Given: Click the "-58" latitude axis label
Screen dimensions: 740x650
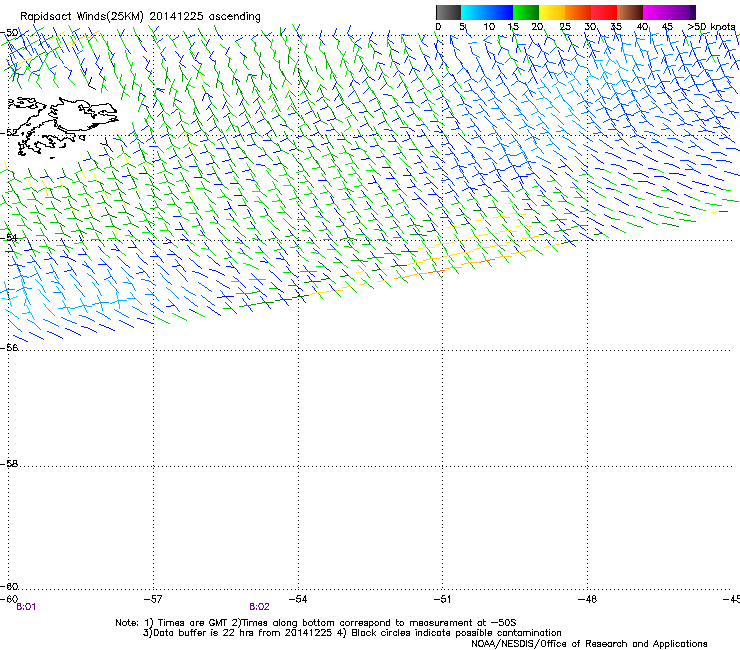Looking at the screenshot, I should (9, 464).
